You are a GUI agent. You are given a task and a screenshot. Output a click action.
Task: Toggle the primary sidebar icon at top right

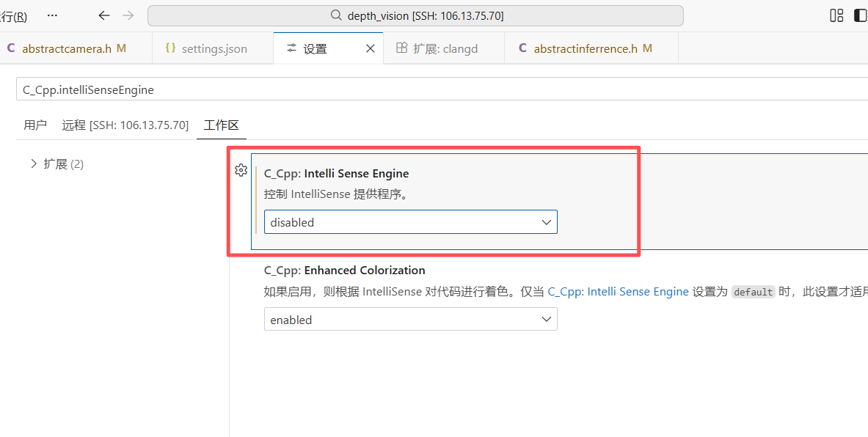pos(861,15)
